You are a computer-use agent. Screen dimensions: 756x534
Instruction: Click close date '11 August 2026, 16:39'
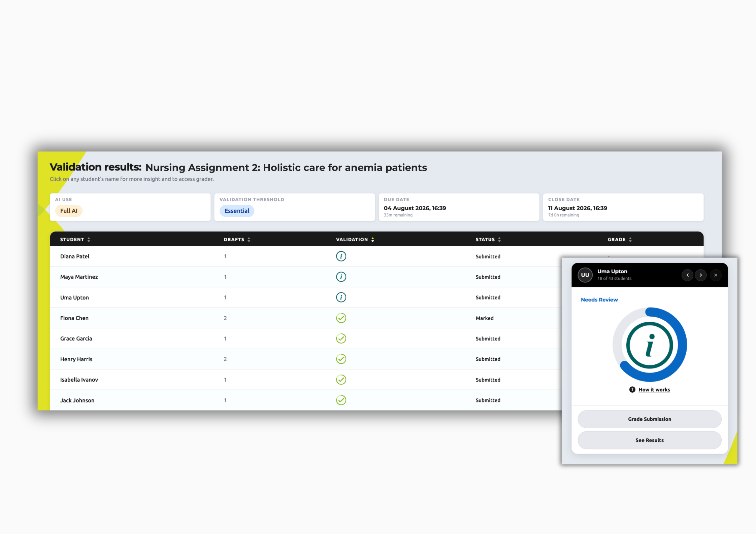pyautogui.click(x=577, y=208)
